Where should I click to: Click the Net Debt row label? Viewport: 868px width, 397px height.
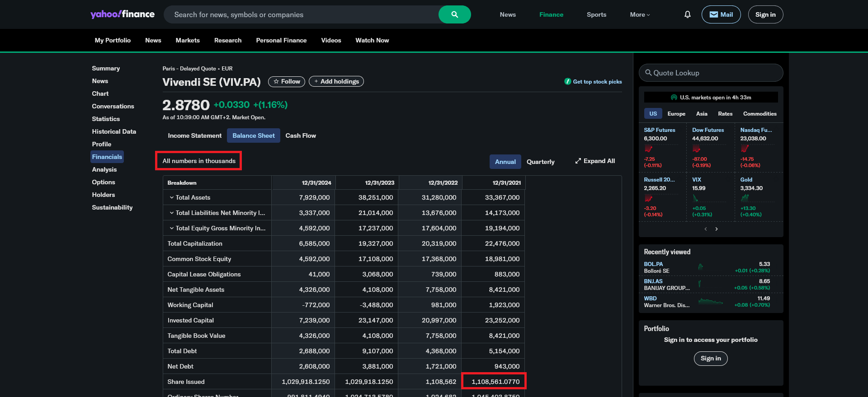[180, 366]
